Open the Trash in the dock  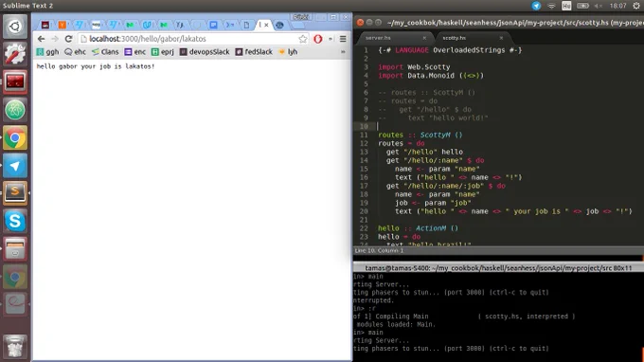(15, 346)
